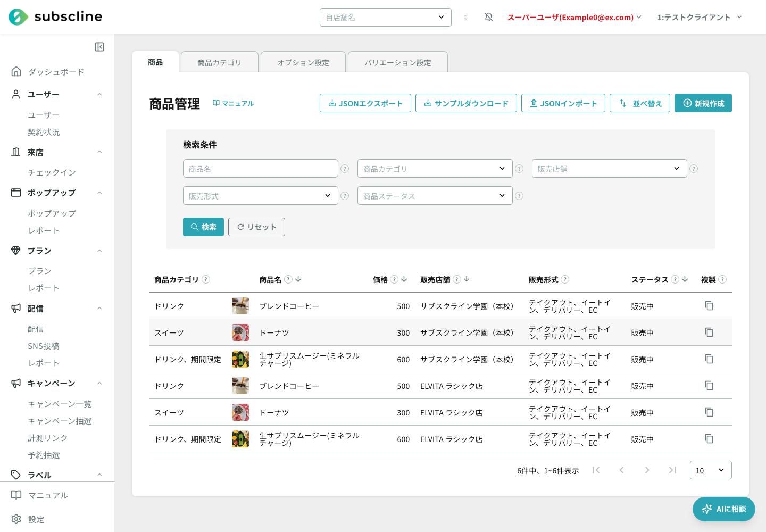This screenshot has width=766, height=532.
Task: Click the 商品名 search input field
Action: tap(261, 169)
